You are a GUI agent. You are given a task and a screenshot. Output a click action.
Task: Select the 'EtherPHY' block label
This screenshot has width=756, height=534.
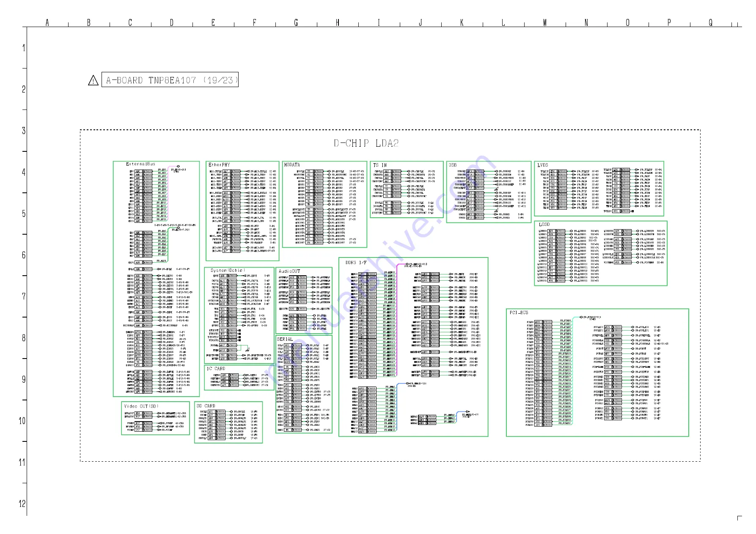(x=220, y=165)
